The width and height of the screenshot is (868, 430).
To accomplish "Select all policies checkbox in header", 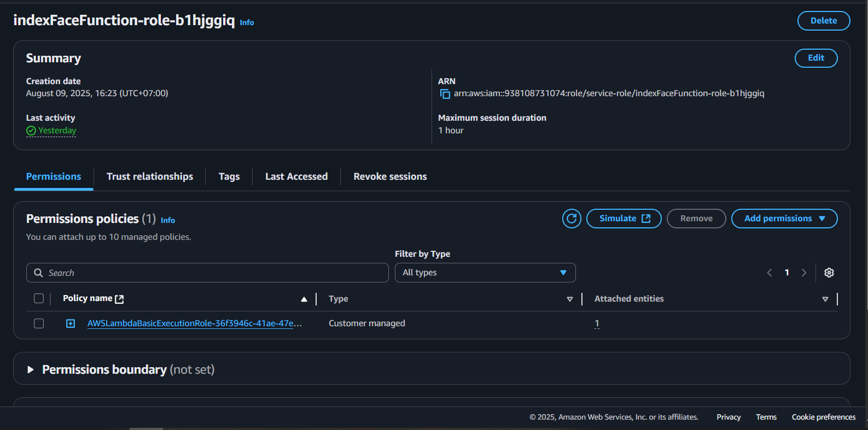I will pos(39,298).
